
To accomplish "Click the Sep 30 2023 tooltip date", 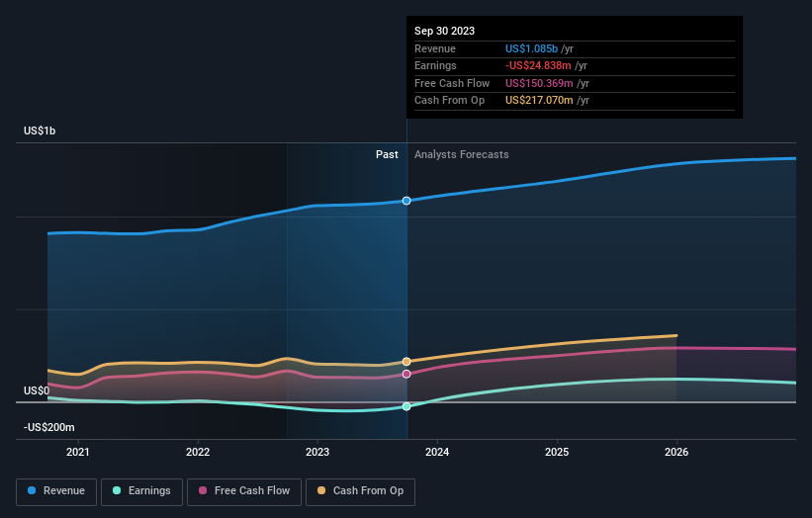I will [x=444, y=31].
